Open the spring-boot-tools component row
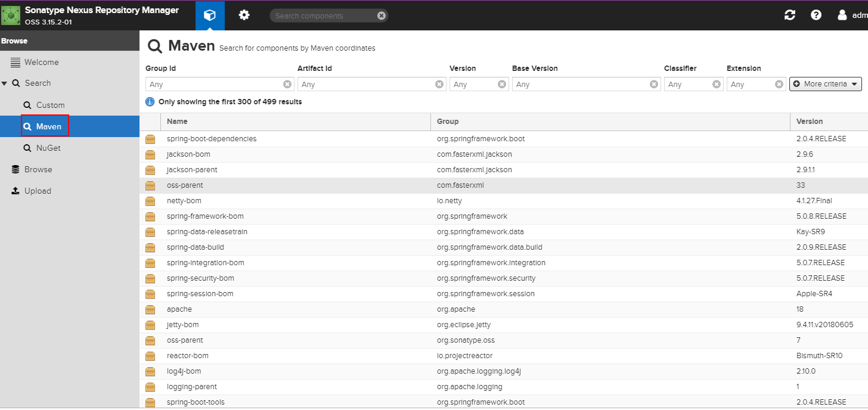 tap(504, 402)
